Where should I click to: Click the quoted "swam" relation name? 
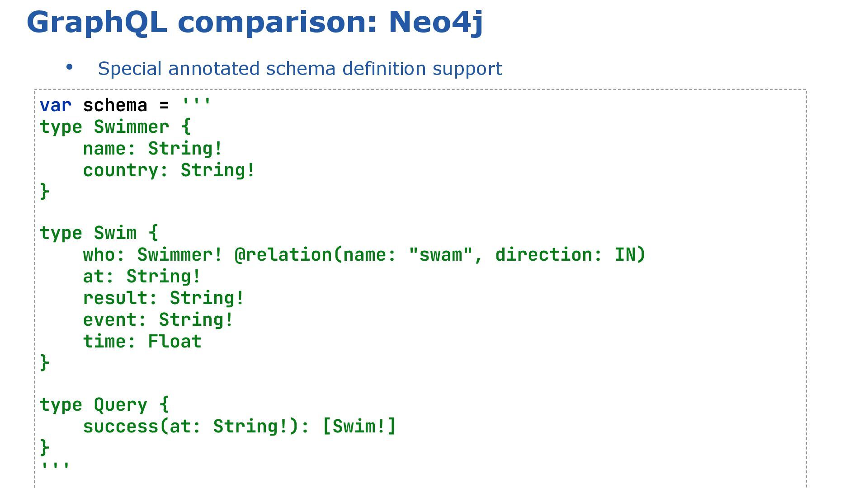point(440,255)
